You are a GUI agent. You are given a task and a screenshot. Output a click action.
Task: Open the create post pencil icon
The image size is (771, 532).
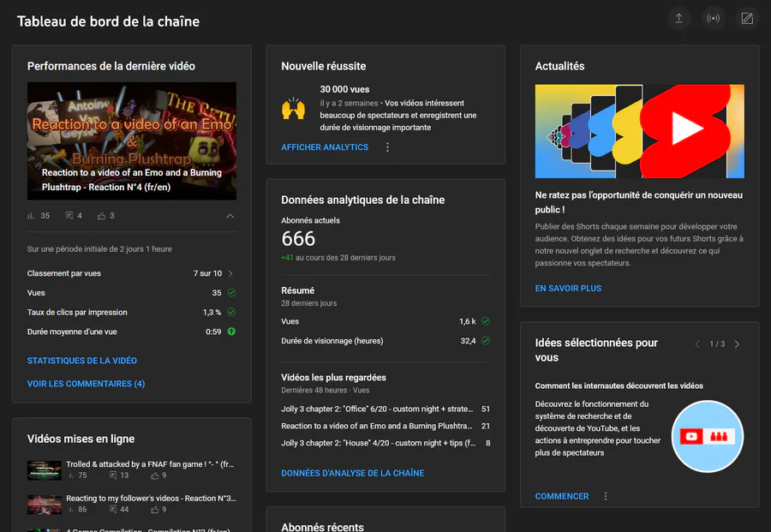pos(747,19)
